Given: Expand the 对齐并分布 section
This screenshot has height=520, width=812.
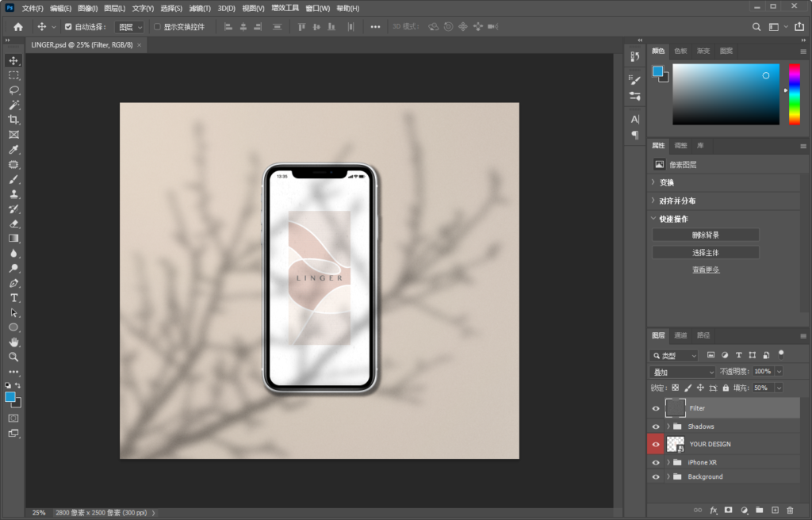Looking at the screenshot, I should pyautogui.click(x=653, y=201).
